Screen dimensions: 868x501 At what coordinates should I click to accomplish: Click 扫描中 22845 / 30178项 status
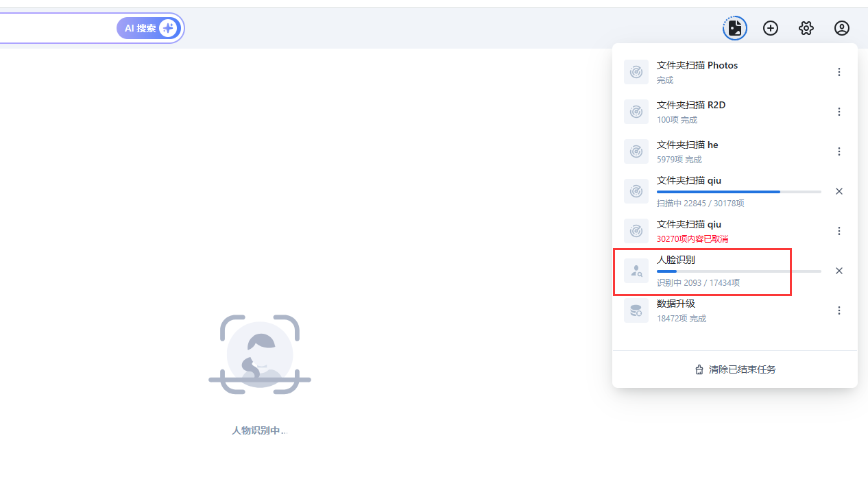pyautogui.click(x=701, y=204)
